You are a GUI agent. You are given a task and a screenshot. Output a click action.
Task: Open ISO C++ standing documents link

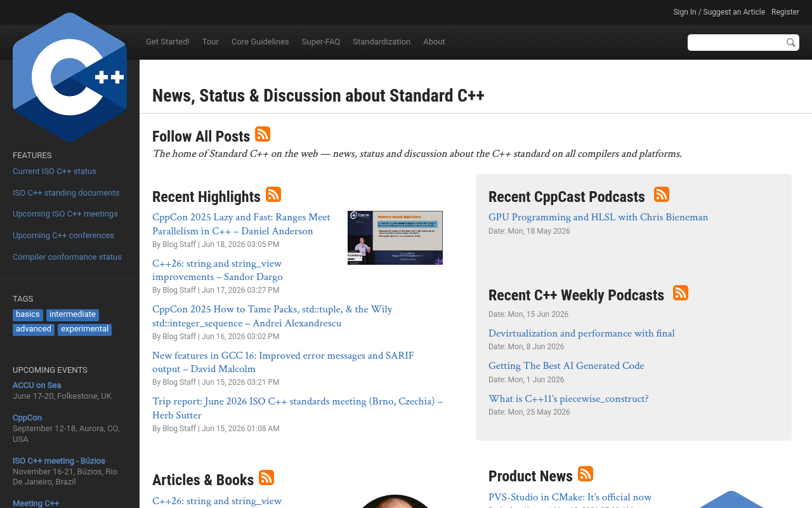click(x=66, y=193)
